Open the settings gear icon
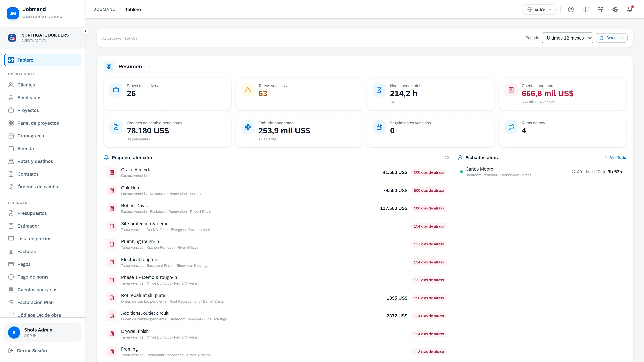Screen dimensions: 644x362 615,10
